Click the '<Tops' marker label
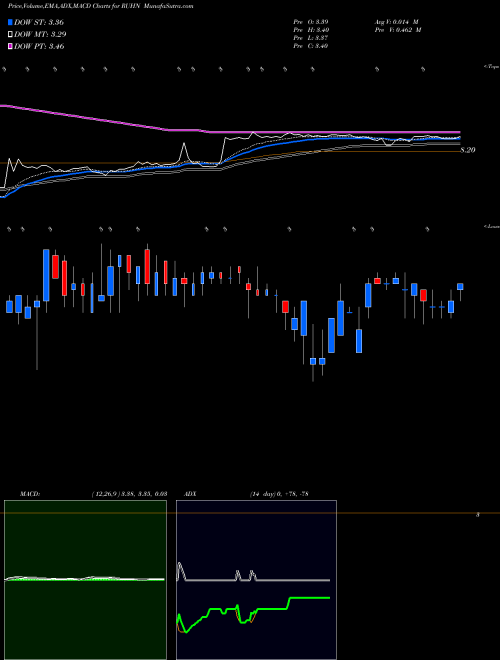 (x=491, y=67)
